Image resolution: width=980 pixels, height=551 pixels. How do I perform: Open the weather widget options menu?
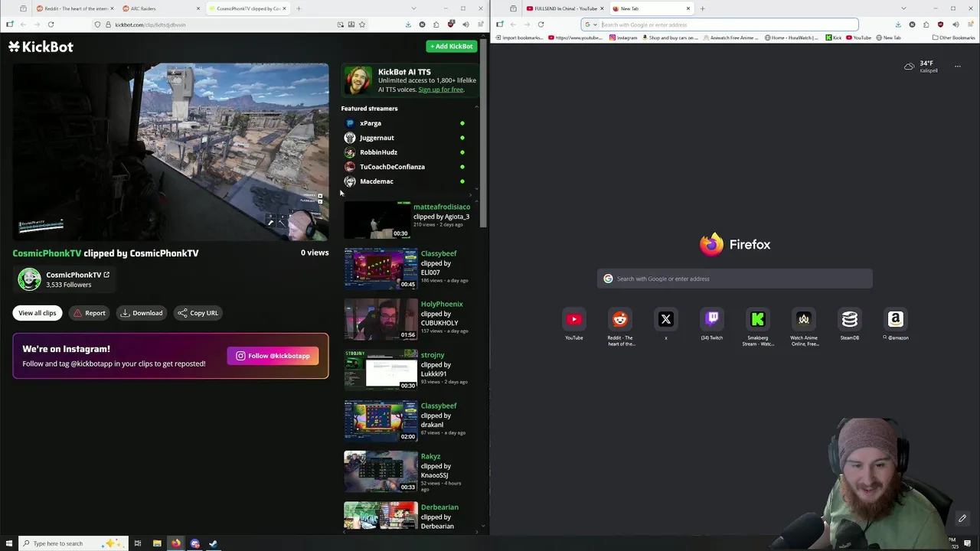[957, 67]
